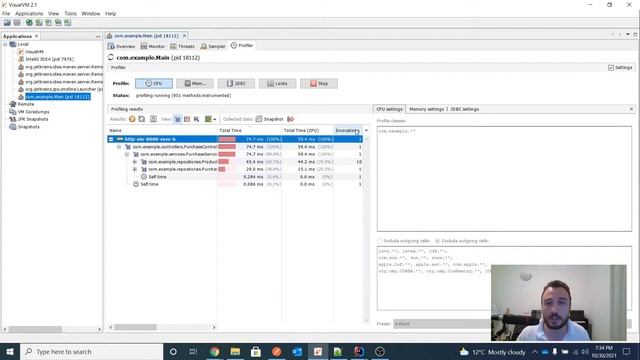Open the File menu
The image size is (640, 360).
click(x=6, y=13)
